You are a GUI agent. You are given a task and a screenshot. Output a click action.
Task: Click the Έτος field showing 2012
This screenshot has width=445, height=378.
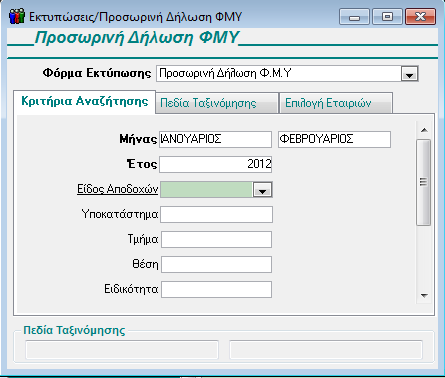tap(215, 164)
